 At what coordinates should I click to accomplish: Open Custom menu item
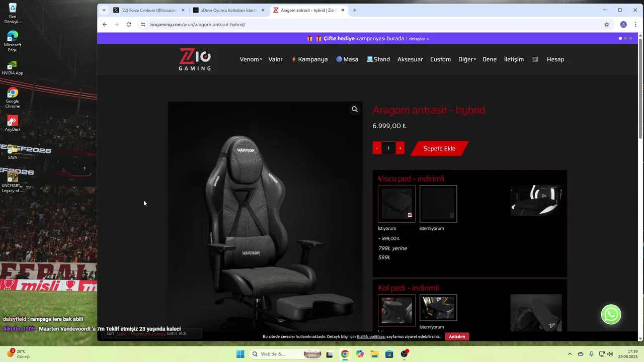point(440,59)
